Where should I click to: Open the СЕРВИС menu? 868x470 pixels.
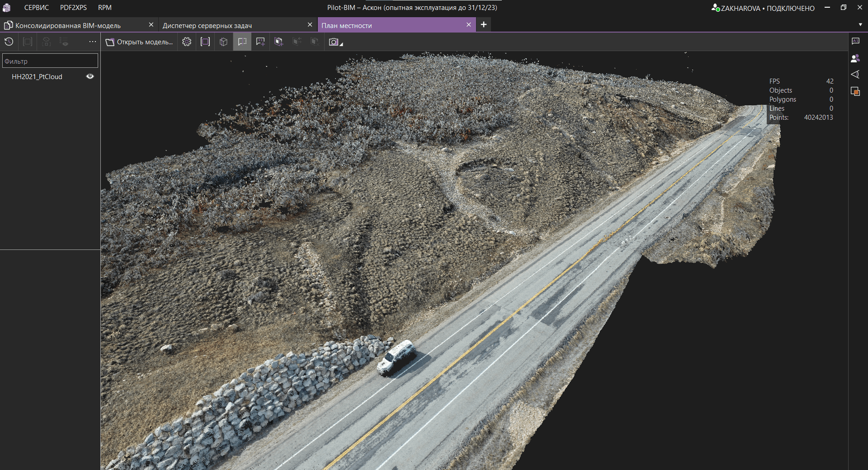click(37, 8)
